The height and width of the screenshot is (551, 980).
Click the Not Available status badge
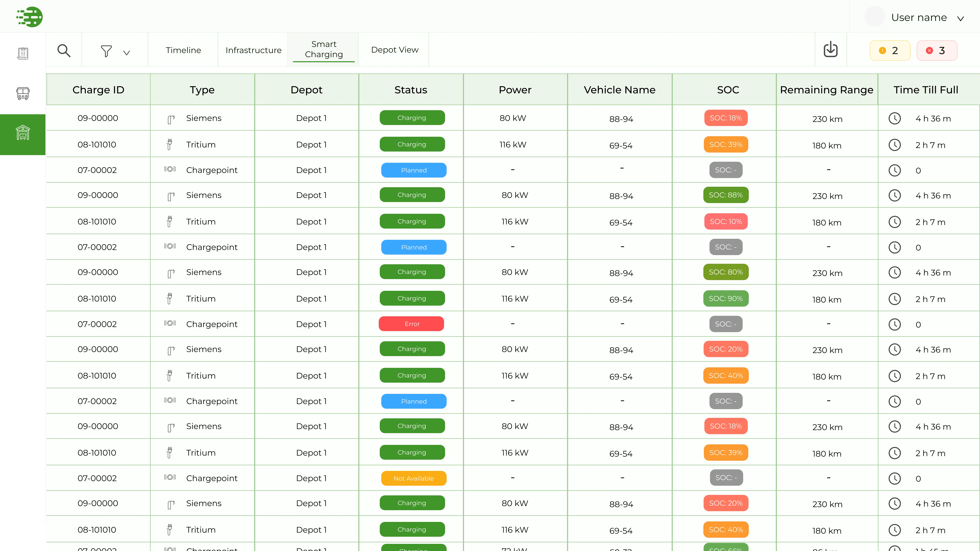pyautogui.click(x=414, y=478)
